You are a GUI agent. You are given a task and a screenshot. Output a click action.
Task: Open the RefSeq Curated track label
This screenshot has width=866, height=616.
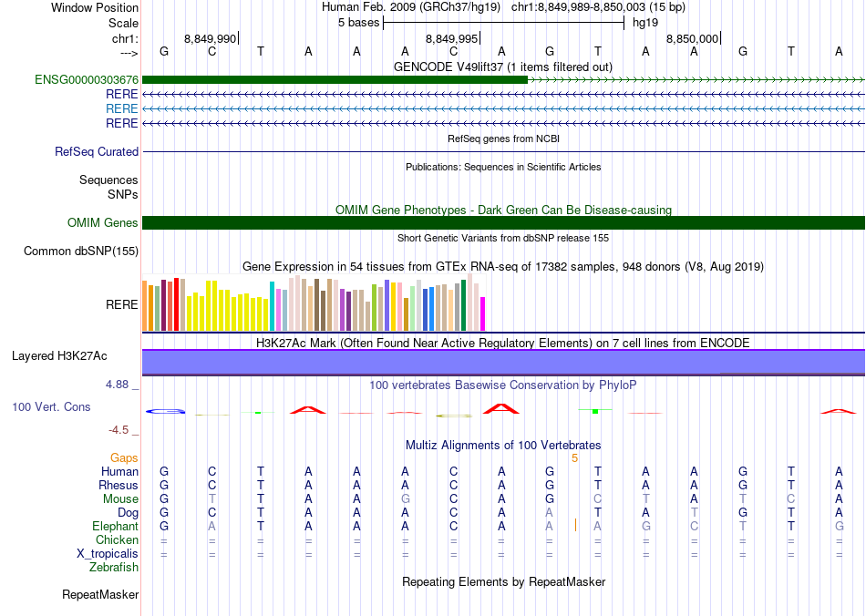point(97,152)
